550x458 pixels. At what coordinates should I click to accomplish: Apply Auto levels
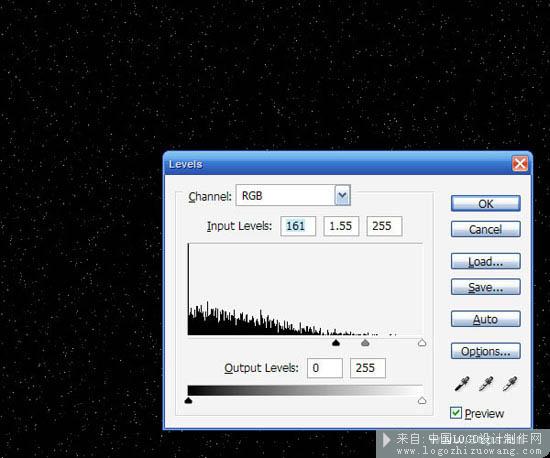click(485, 319)
